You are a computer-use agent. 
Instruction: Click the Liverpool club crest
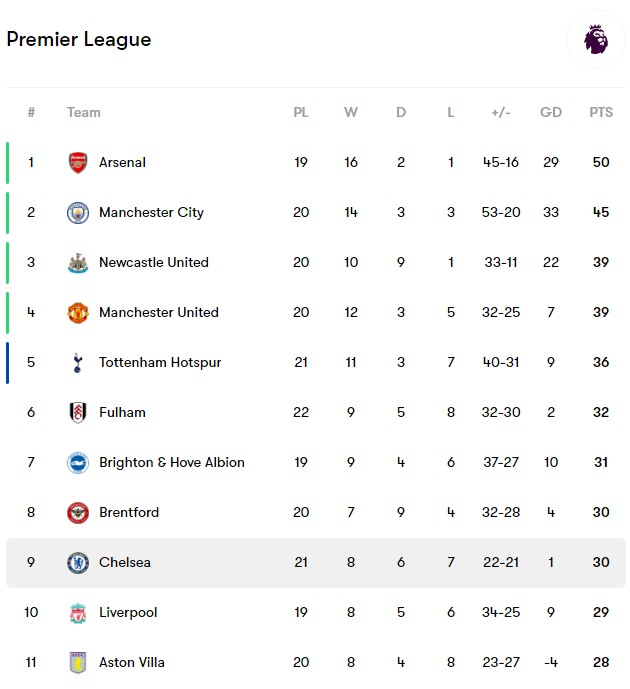pos(78,613)
